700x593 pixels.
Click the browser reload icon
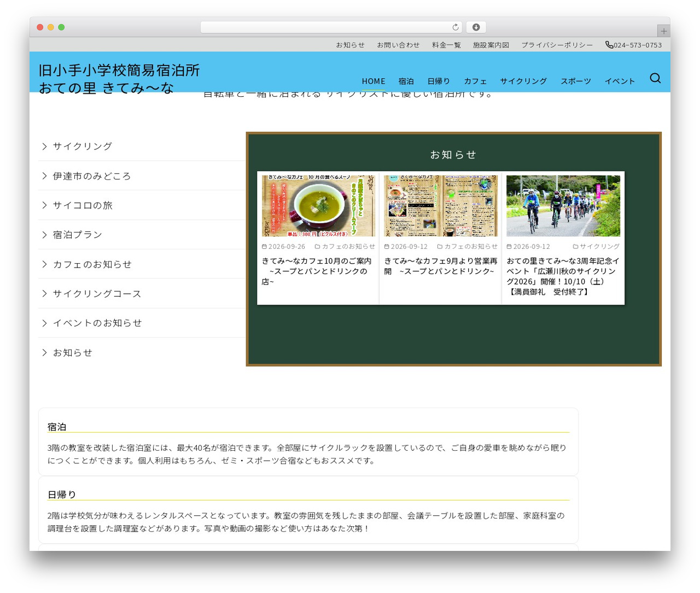click(456, 27)
